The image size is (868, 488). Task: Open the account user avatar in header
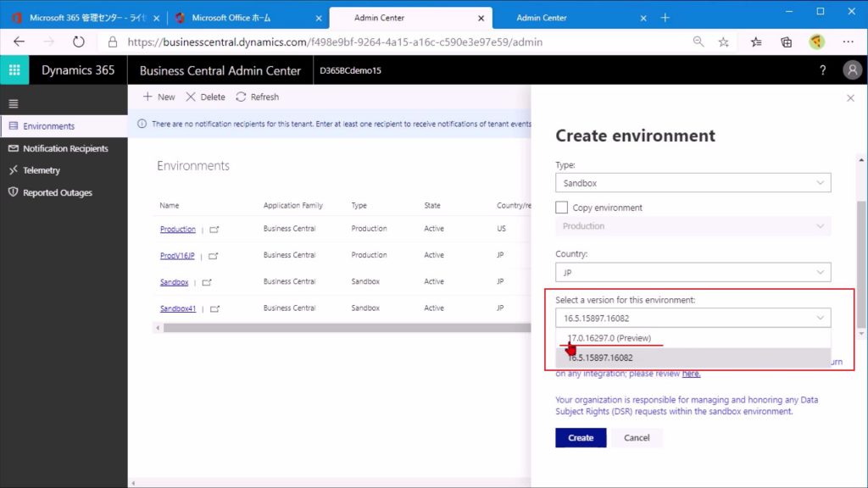tap(853, 70)
